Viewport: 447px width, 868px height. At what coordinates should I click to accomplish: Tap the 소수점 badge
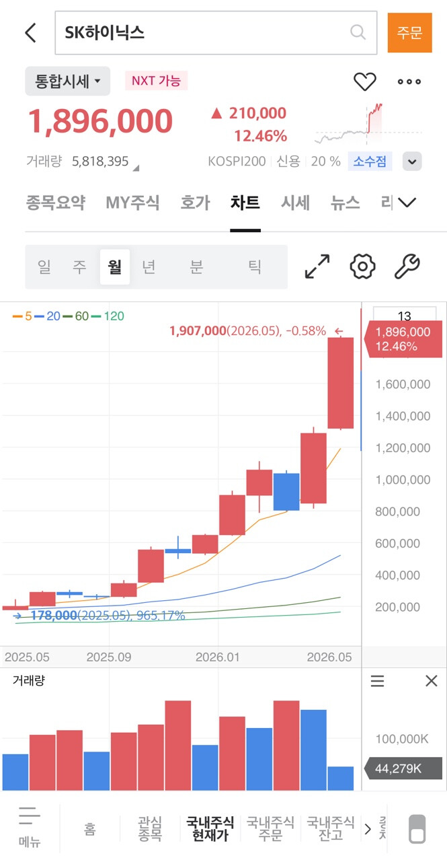(x=369, y=161)
